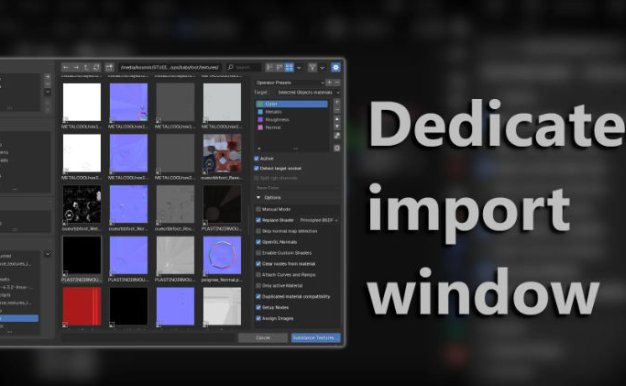Go back to previous folder arrow

coord(66,67)
